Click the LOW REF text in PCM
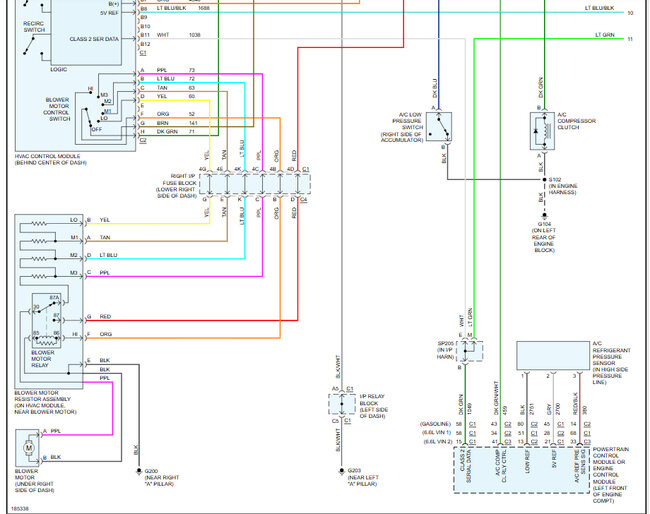The image size is (650, 514). (527, 464)
